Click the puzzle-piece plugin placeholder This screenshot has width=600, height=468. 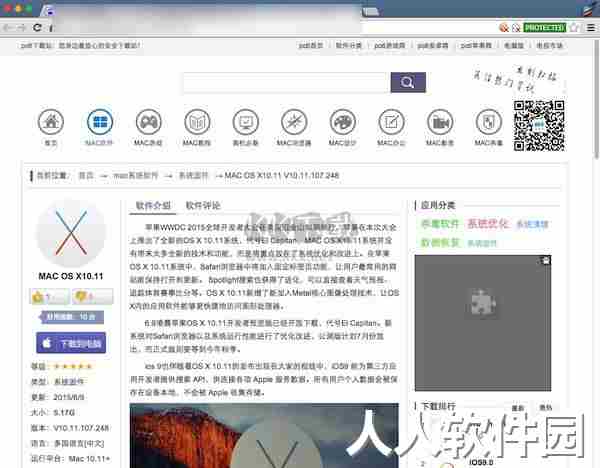click(482, 303)
